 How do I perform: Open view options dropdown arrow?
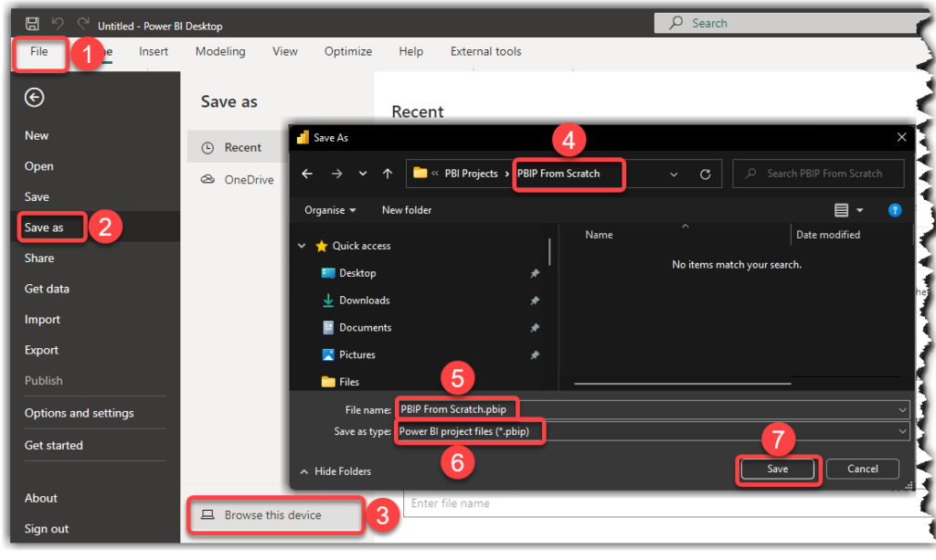(859, 210)
